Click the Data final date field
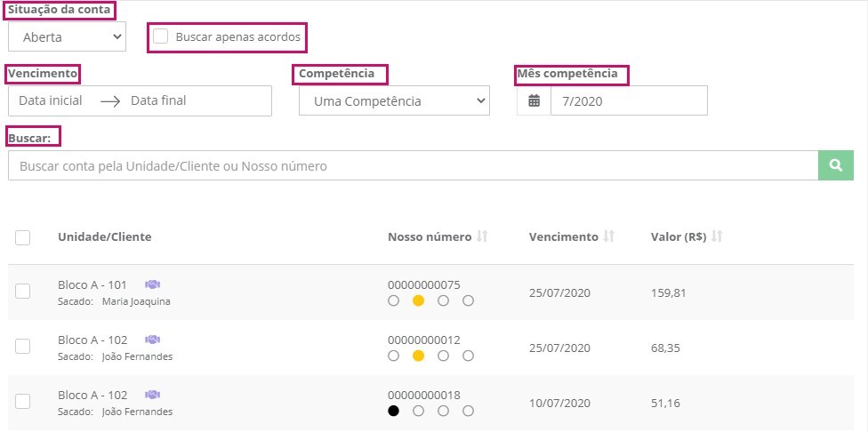Image resolution: width=868 pixels, height=432 pixels. tap(158, 100)
